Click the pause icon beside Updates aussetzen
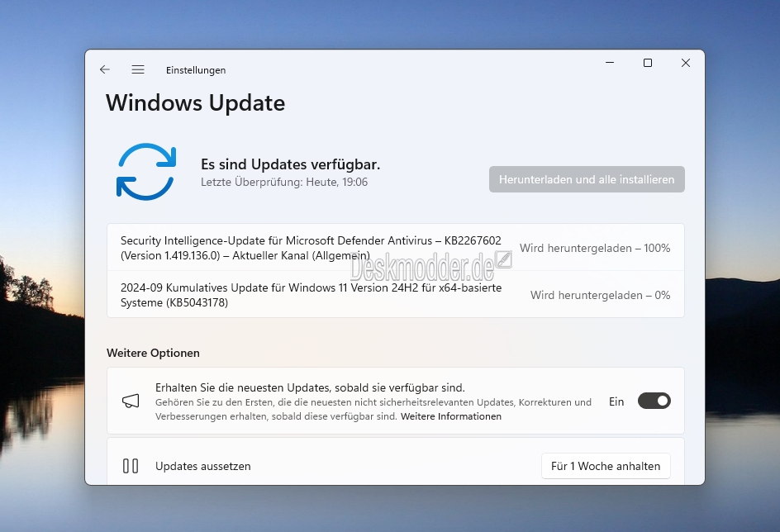This screenshot has height=532, width=780. 131,466
